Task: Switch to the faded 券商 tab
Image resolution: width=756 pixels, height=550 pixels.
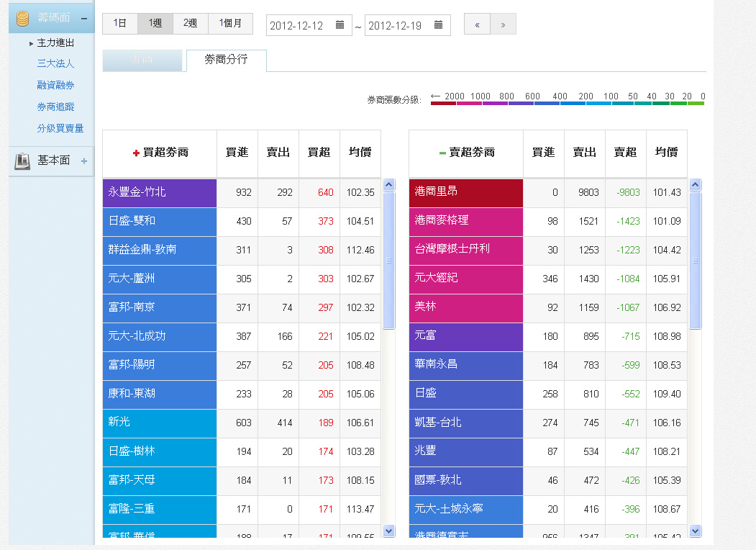Action: (x=142, y=60)
